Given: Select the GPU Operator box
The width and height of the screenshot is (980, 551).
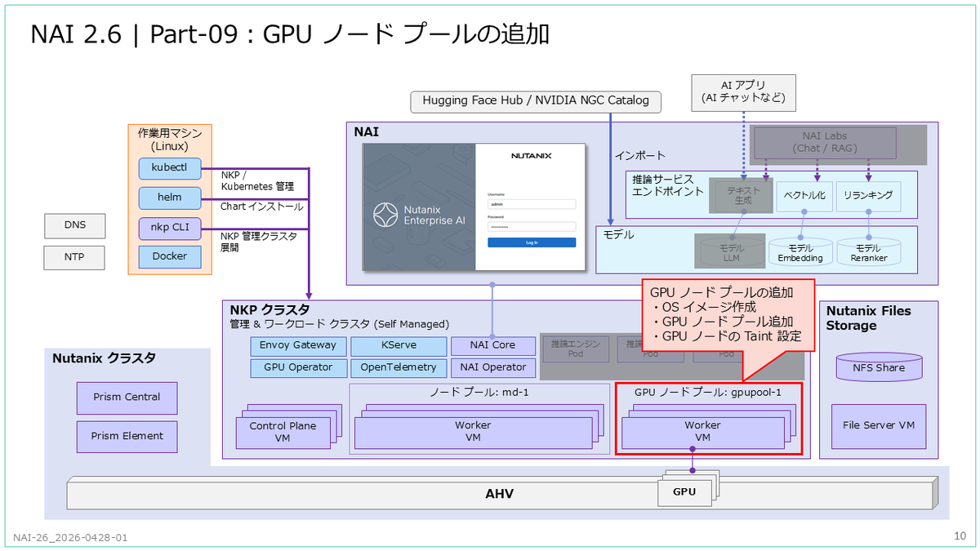Looking at the screenshot, I should [x=298, y=367].
